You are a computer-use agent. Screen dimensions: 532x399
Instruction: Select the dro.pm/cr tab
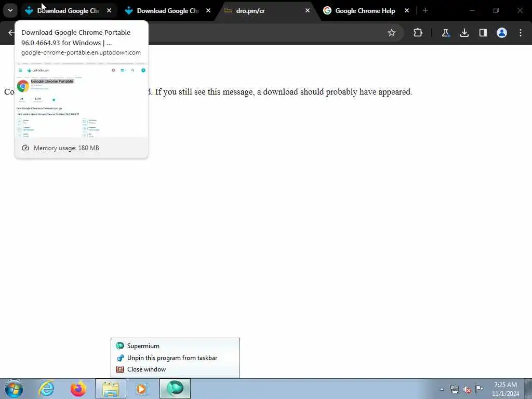(x=267, y=11)
